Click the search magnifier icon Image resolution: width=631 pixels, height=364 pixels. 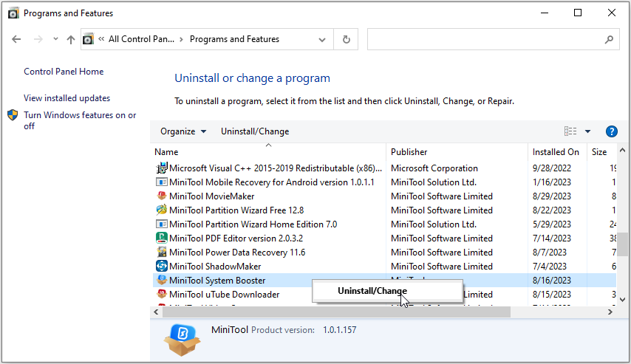pyautogui.click(x=609, y=39)
